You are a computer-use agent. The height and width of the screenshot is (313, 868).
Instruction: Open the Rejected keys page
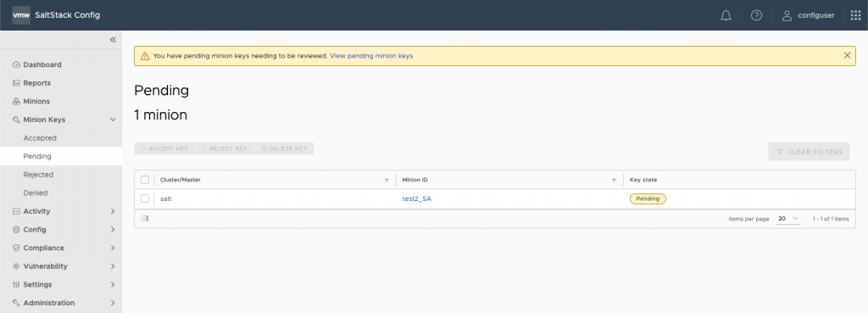tap(38, 175)
